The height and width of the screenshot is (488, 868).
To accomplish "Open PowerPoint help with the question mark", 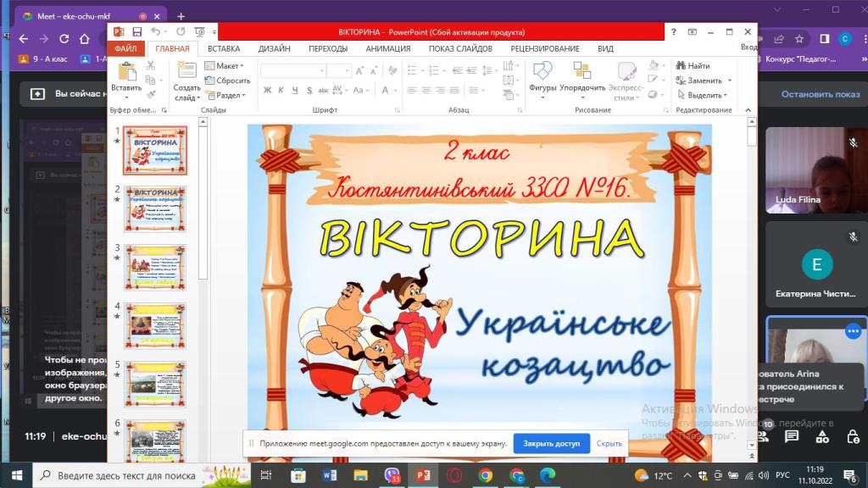I will tap(673, 32).
